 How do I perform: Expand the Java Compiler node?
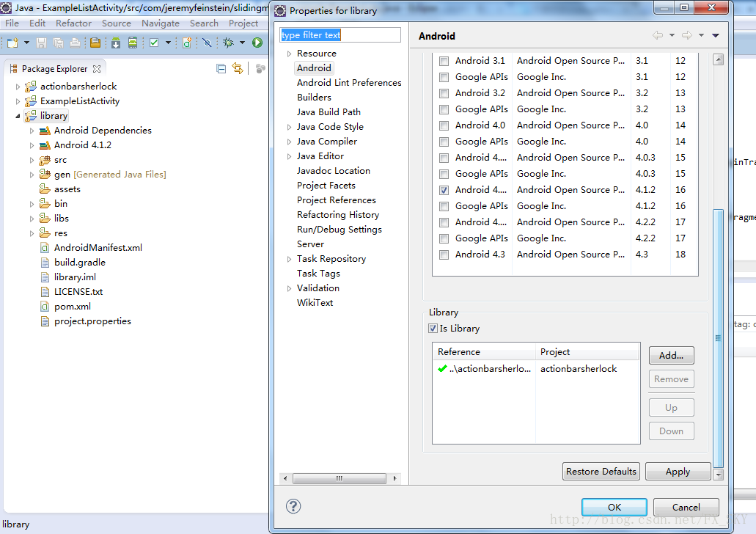[x=289, y=142]
